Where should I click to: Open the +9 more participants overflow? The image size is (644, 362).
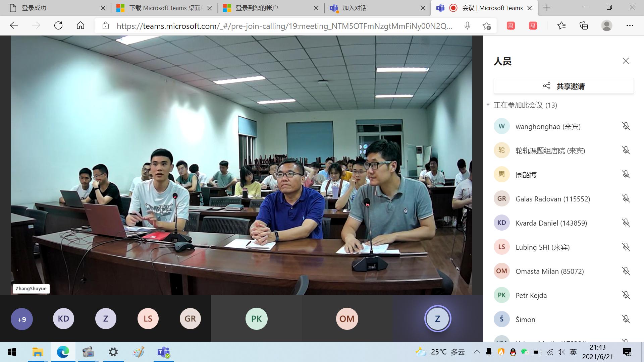22,319
